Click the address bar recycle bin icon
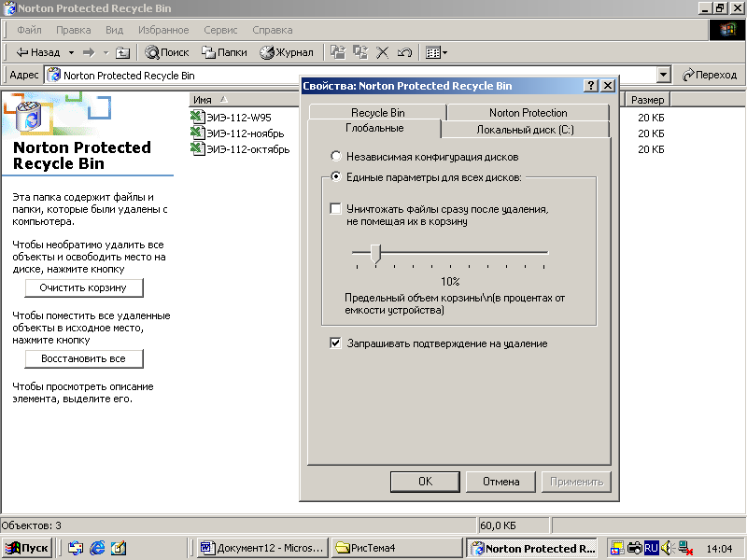747x560 pixels. tap(54, 75)
